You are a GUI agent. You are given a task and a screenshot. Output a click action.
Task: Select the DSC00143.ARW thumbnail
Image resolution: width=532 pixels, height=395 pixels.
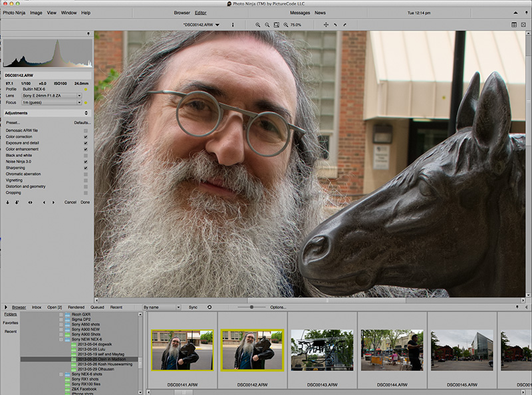(x=321, y=350)
